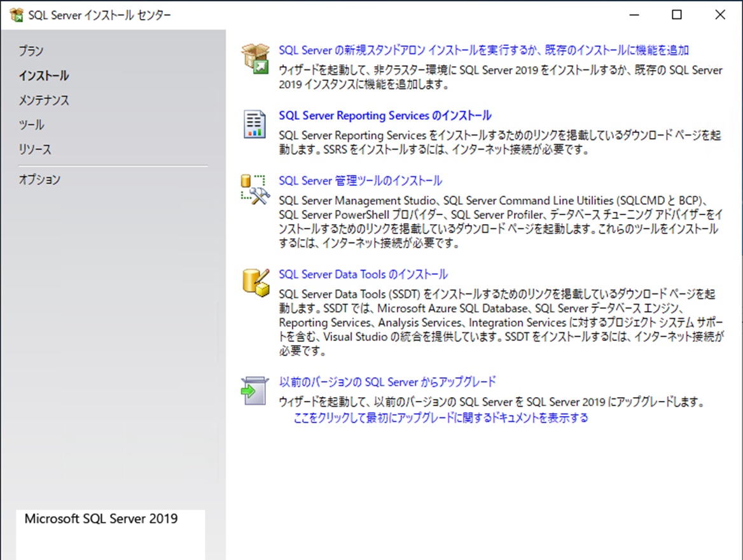Maximize the install center window
The height and width of the screenshot is (560, 743).
(x=677, y=15)
